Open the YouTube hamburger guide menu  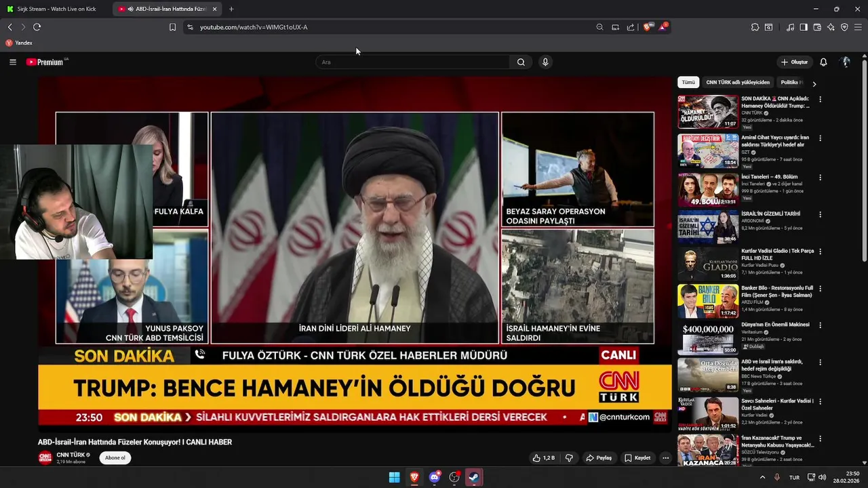coord(12,62)
